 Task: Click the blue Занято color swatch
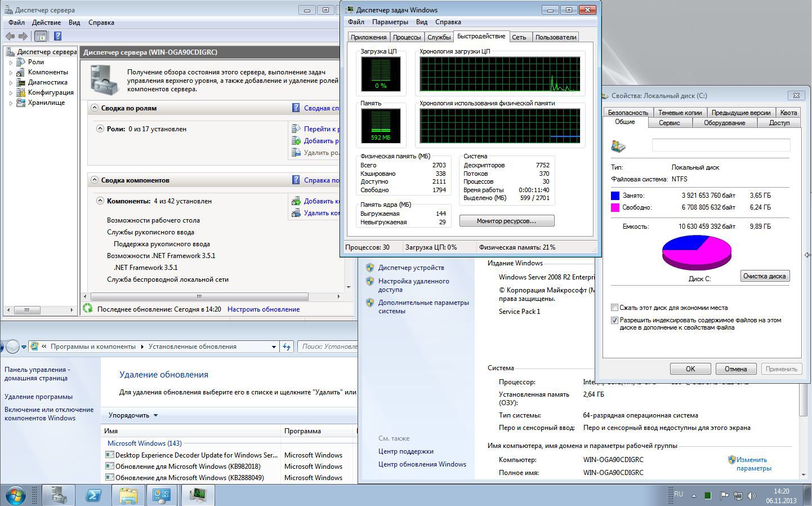coord(615,196)
